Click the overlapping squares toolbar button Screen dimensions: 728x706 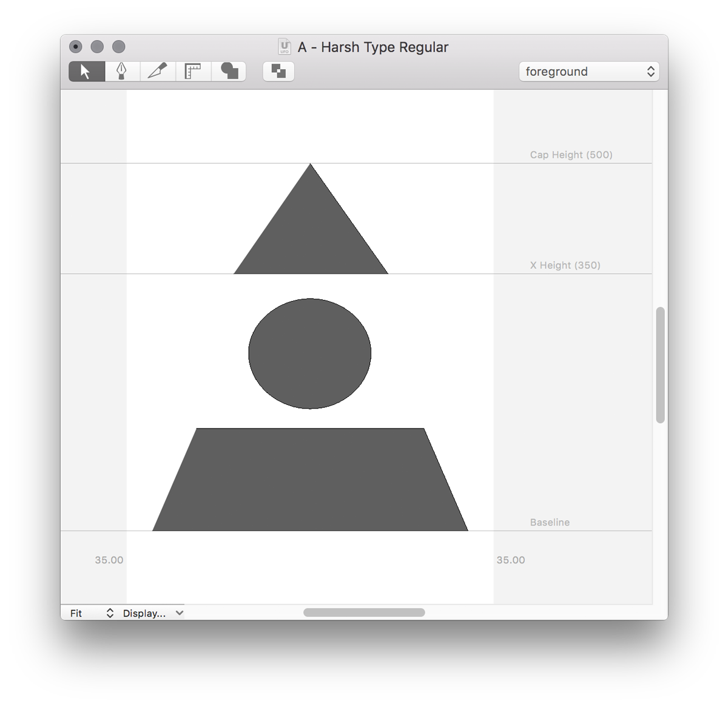pyautogui.click(x=278, y=72)
